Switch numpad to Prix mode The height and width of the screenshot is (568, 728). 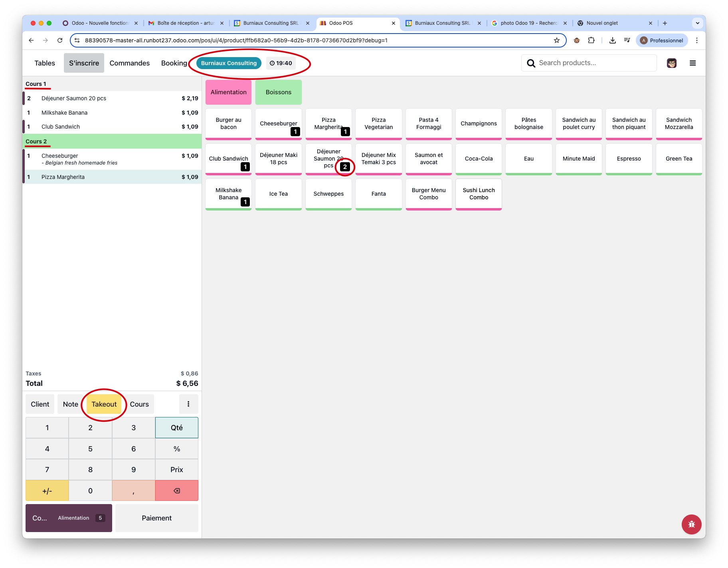click(x=176, y=469)
